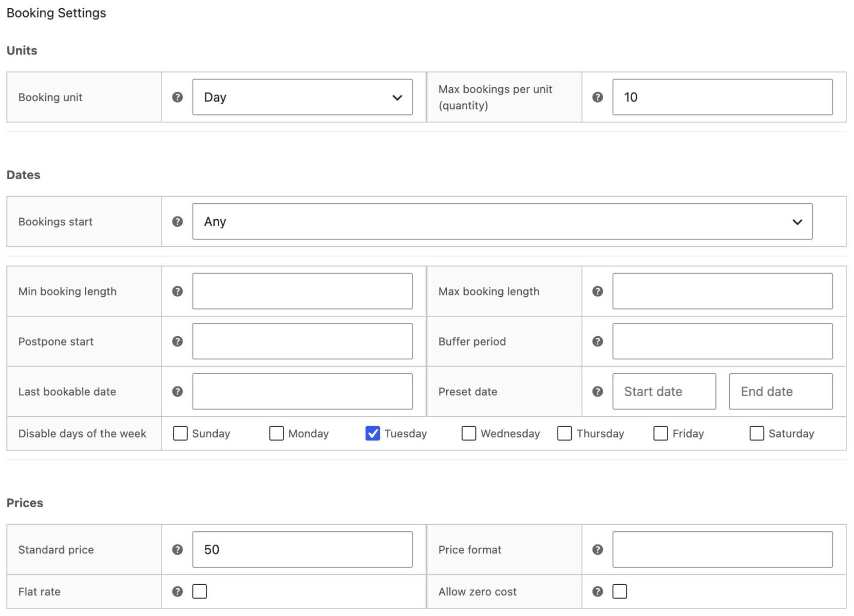Tick the Thursday checkbox
The height and width of the screenshot is (616, 854).
(564, 433)
